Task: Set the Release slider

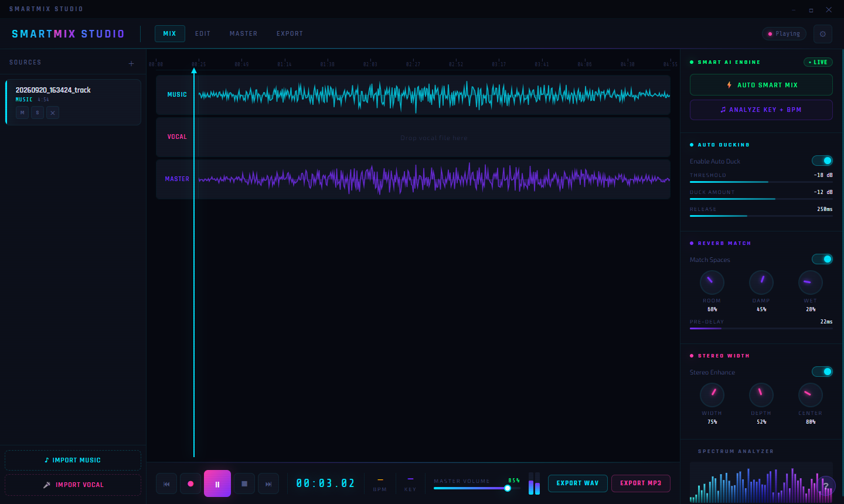Action: 761,216
